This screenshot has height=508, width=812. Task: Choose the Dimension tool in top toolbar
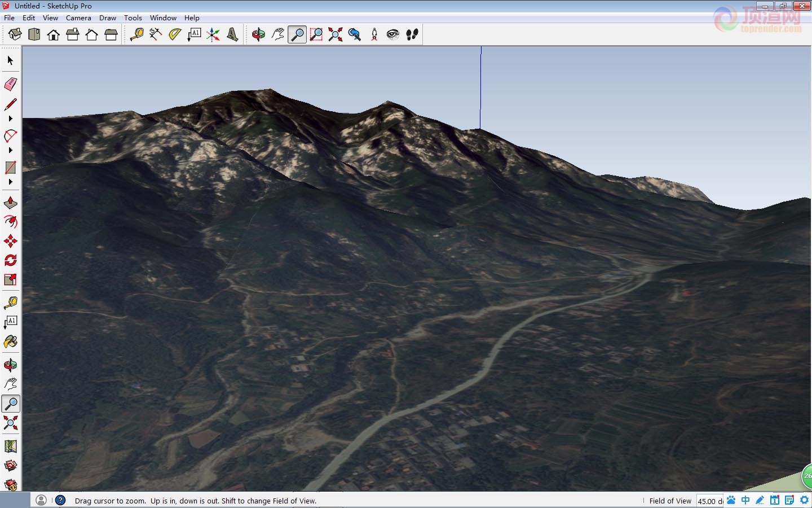pyautogui.click(x=156, y=34)
